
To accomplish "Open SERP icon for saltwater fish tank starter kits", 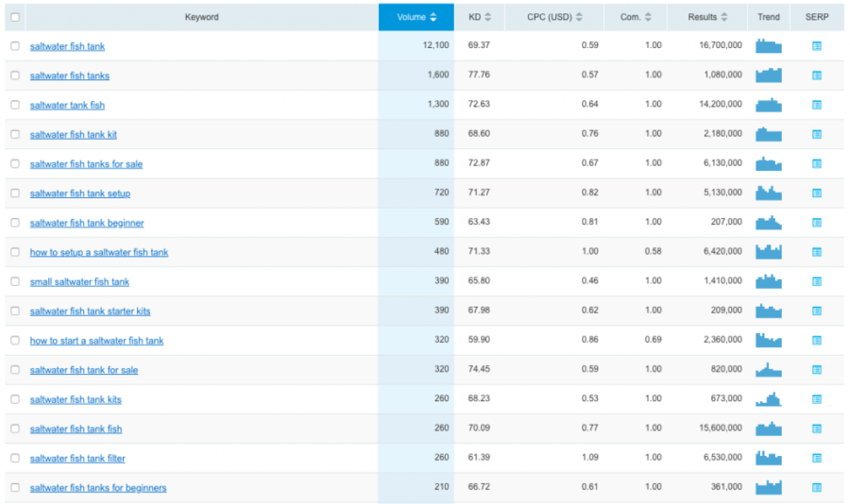I will tap(816, 311).
